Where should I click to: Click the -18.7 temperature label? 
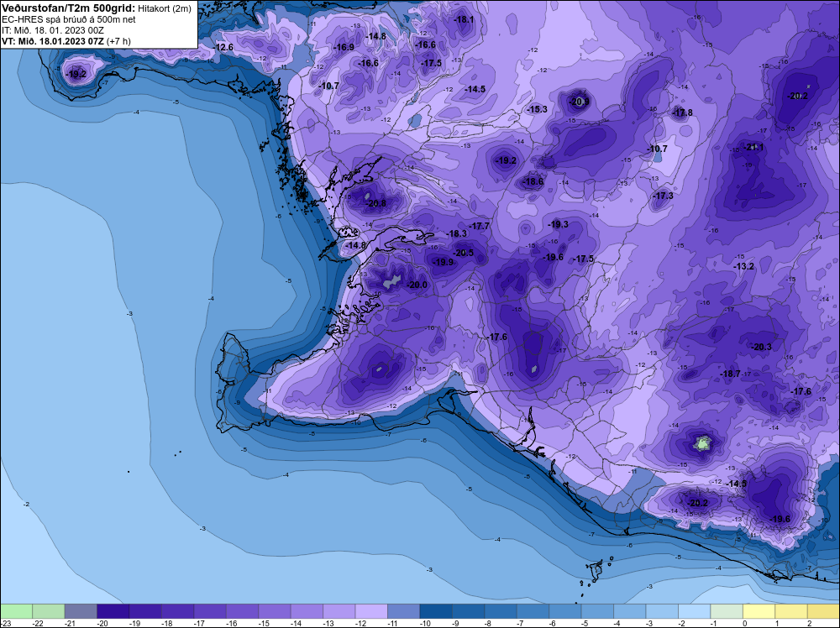coord(732,374)
